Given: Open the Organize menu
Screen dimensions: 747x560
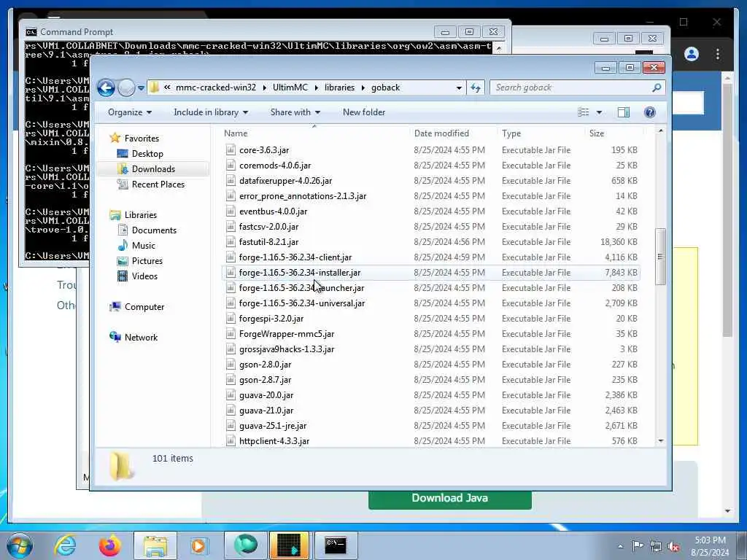Looking at the screenshot, I should [130, 112].
